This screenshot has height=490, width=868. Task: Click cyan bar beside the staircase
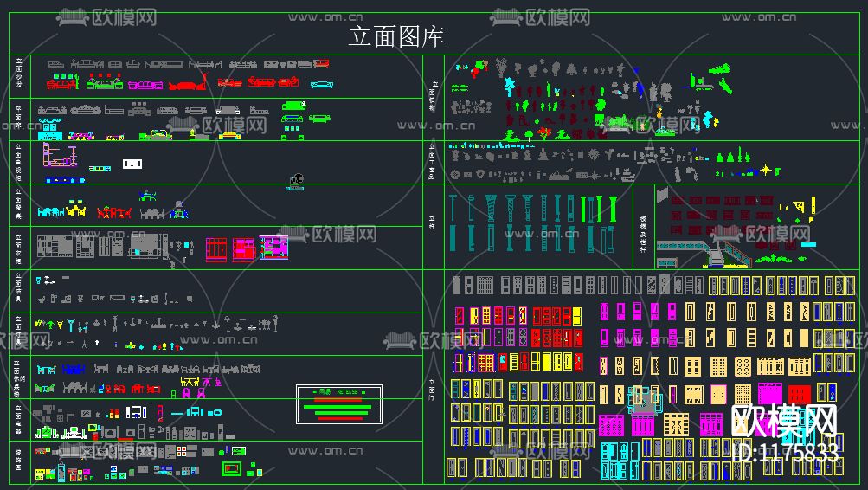click(x=808, y=244)
